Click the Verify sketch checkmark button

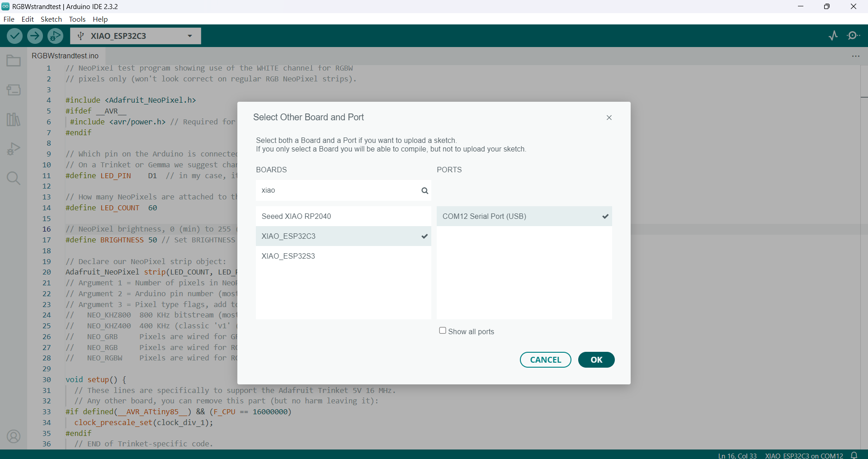[14, 36]
